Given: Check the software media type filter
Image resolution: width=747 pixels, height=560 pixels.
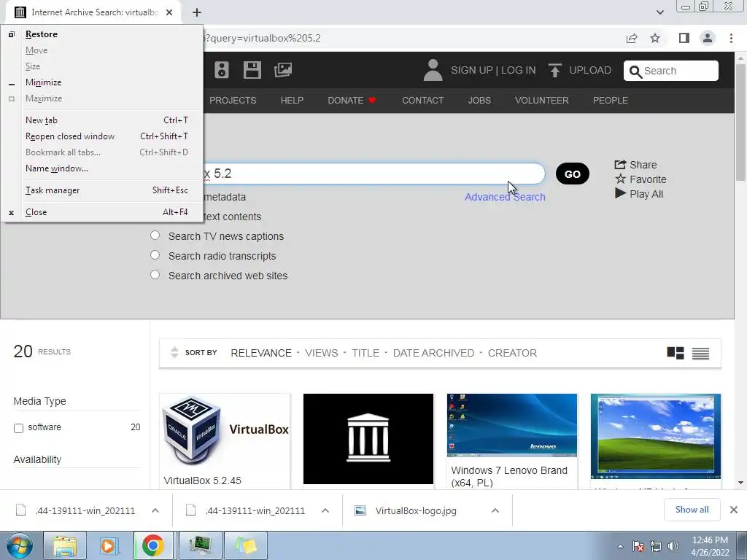Looking at the screenshot, I should [x=18, y=428].
